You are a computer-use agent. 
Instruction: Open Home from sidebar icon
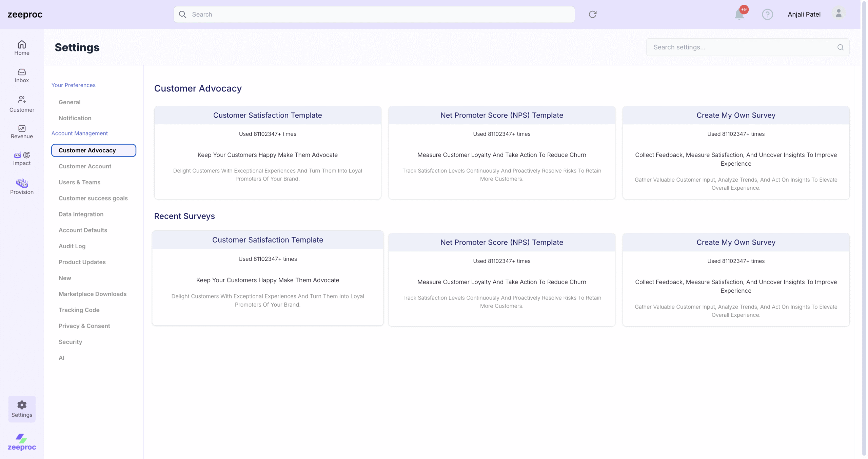point(22,45)
